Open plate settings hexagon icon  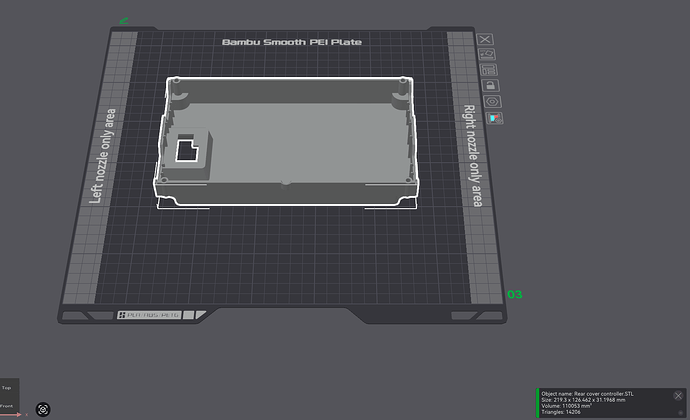(492, 102)
